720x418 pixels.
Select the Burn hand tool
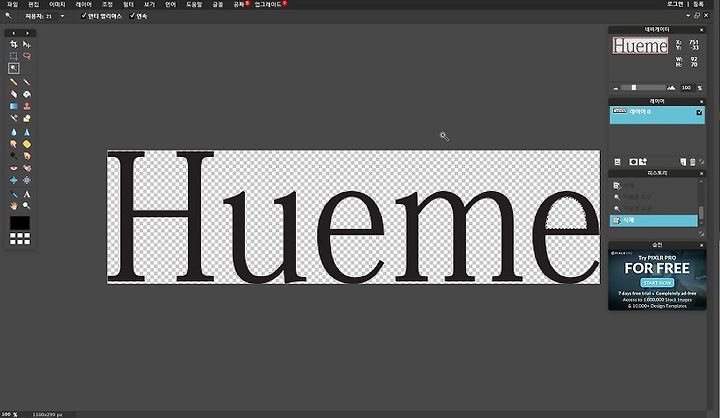coord(27,156)
